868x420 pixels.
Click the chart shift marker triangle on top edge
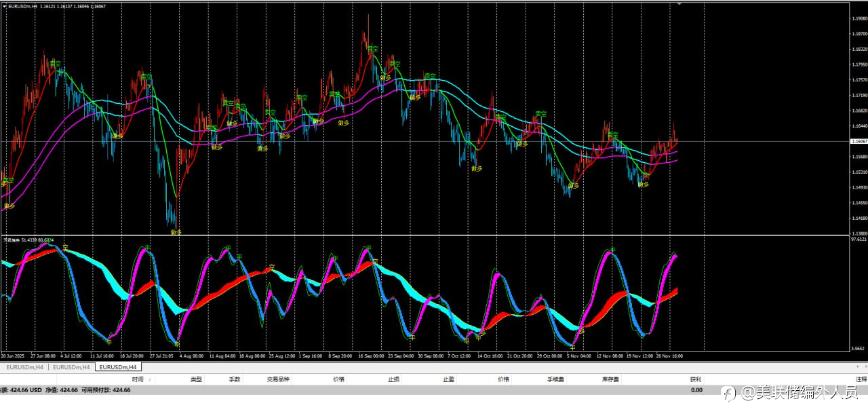[x=679, y=4]
